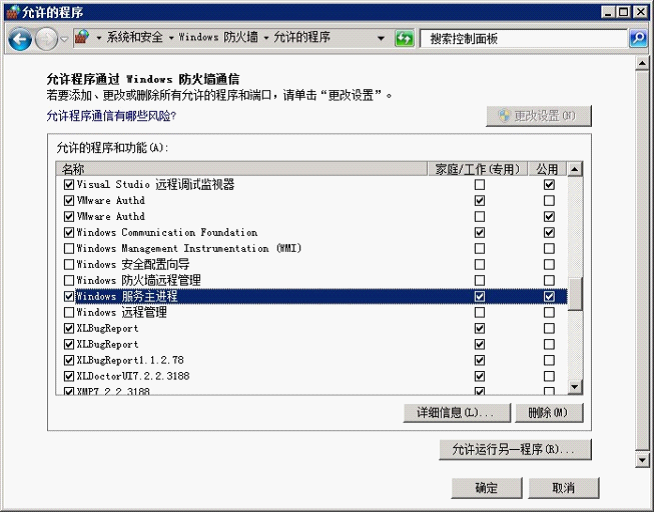Click the program list's vertical scrollbar thumb
The image size is (654, 512).
(x=575, y=293)
